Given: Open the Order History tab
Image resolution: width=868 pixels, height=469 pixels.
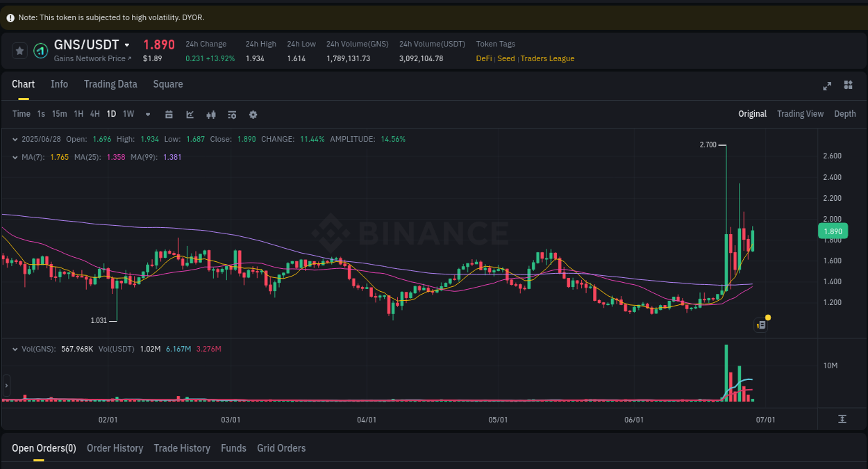Looking at the screenshot, I should (115, 448).
